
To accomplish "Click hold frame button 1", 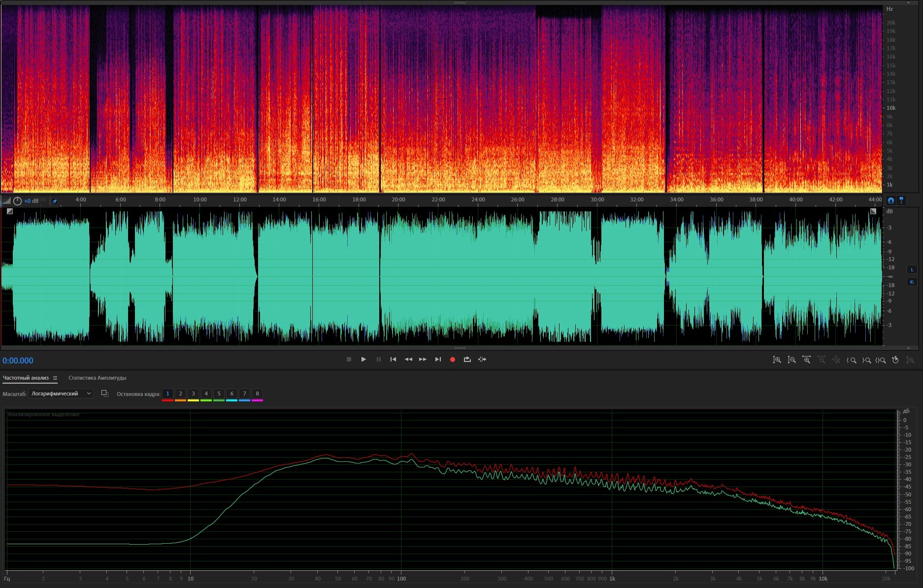I will coord(167,393).
